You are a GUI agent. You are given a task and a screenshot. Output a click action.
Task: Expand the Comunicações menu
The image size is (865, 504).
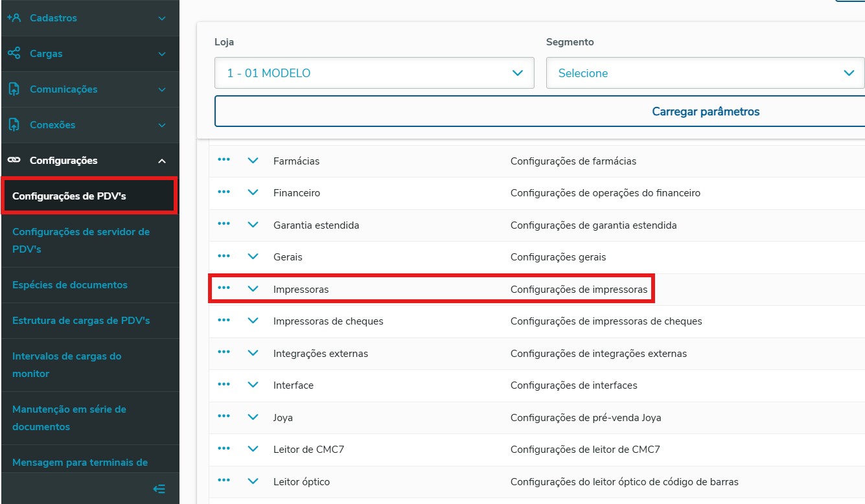click(162, 89)
